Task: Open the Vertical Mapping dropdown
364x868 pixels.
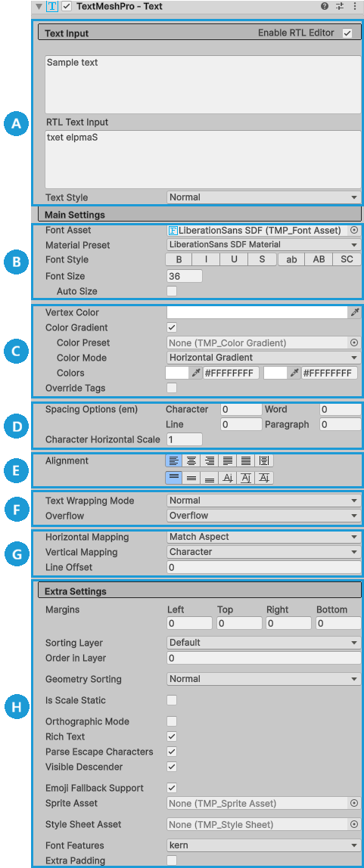Action: coord(263,552)
